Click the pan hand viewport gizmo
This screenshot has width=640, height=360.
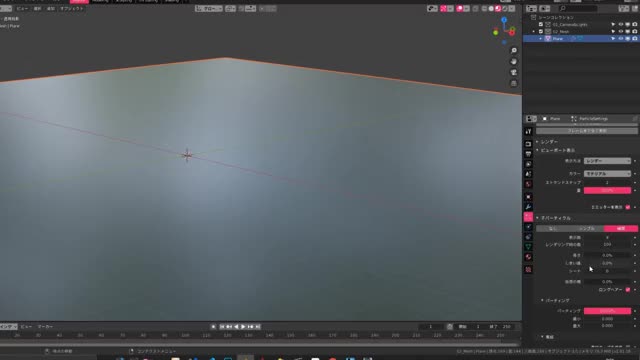click(513, 62)
